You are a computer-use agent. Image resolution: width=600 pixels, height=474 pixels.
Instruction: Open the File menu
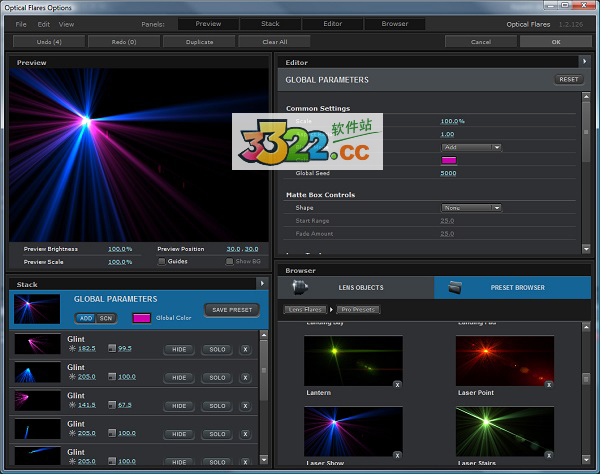21,24
